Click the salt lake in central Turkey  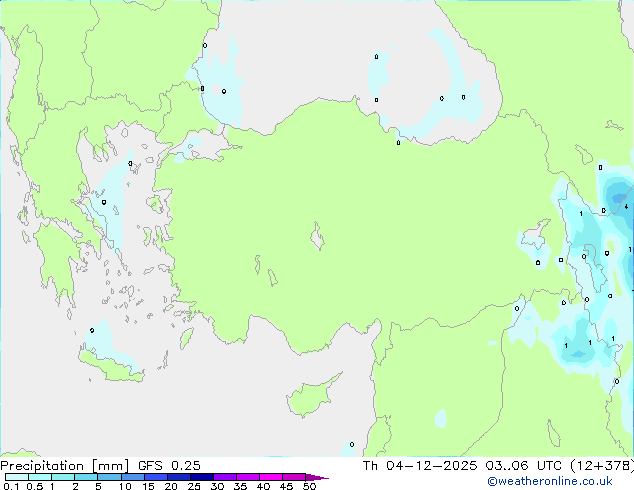[319, 239]
